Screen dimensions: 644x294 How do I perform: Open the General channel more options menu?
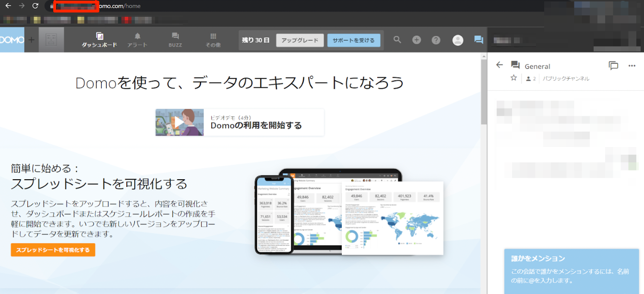(x=632, y=66)
